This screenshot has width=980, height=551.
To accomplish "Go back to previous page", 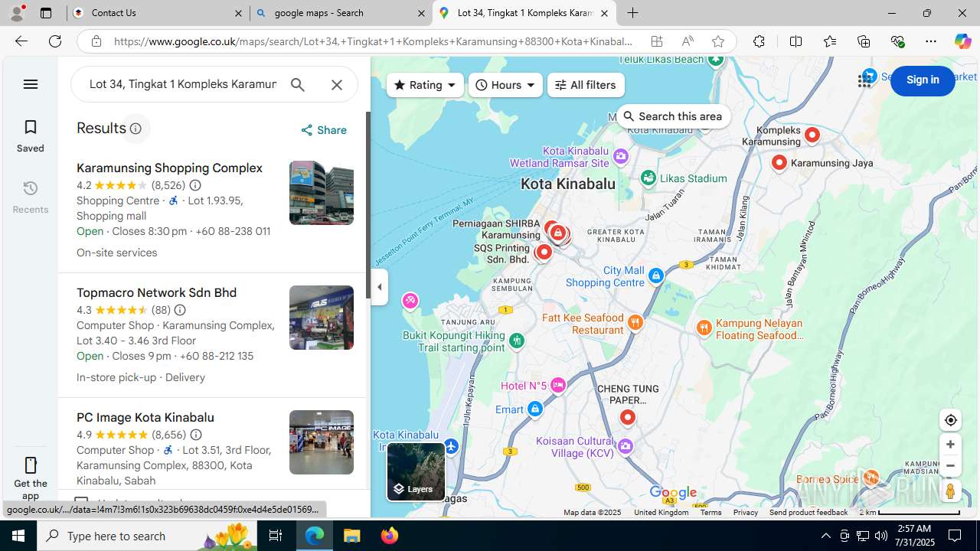I will 21,41.
